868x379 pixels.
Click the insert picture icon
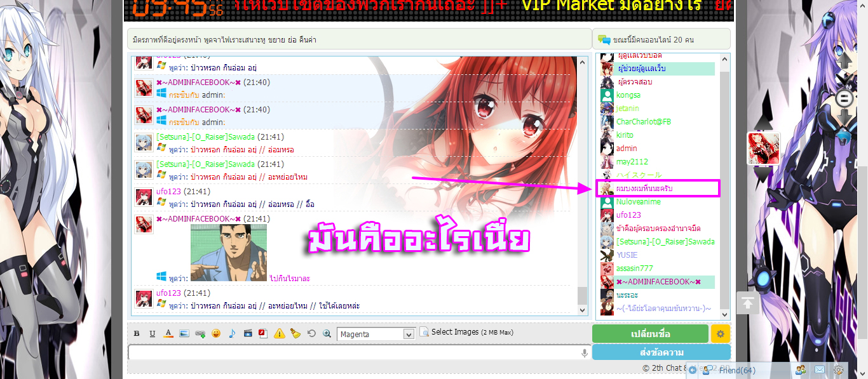click(x=184, y=333)
